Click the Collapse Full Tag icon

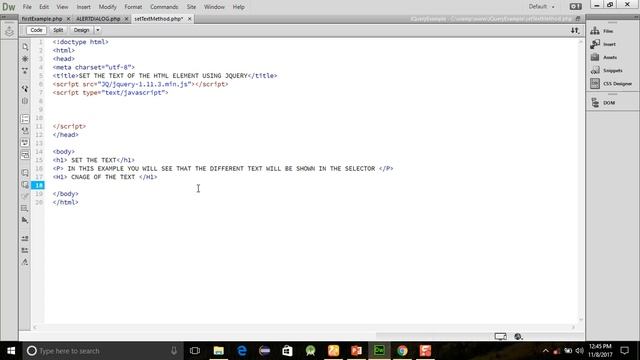(x=25, y=71)
